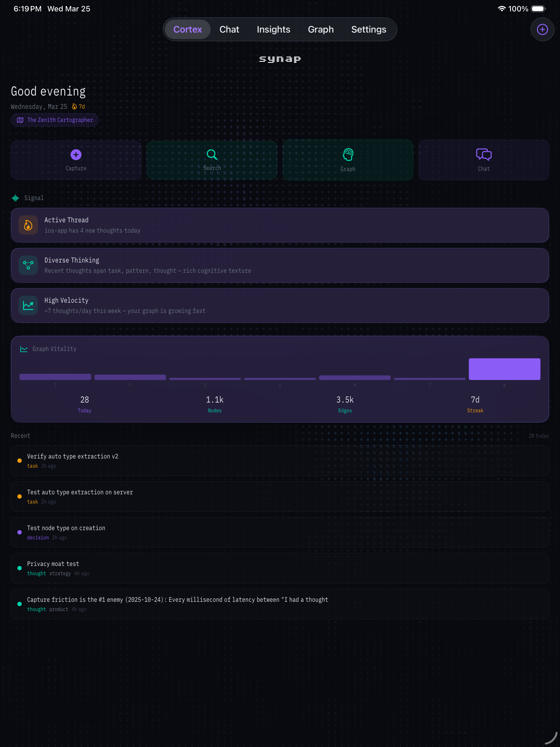
Task: Tap the Chat bubbles quick action icon
Action: click(x=483, y=155)
